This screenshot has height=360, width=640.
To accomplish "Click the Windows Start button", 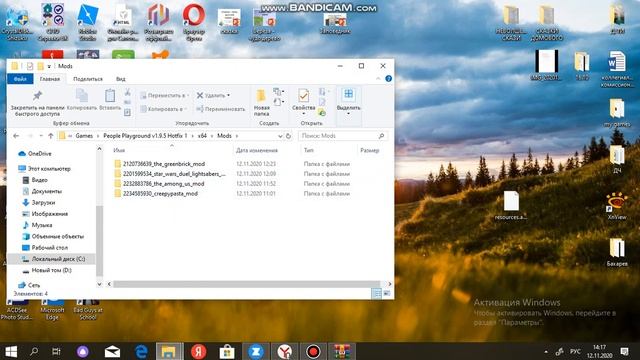I will point(11,351).
